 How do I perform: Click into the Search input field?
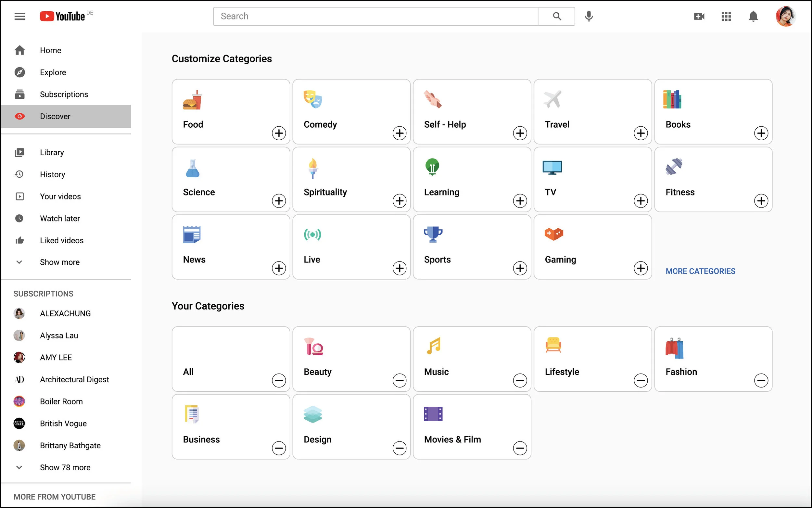(375, 16)
